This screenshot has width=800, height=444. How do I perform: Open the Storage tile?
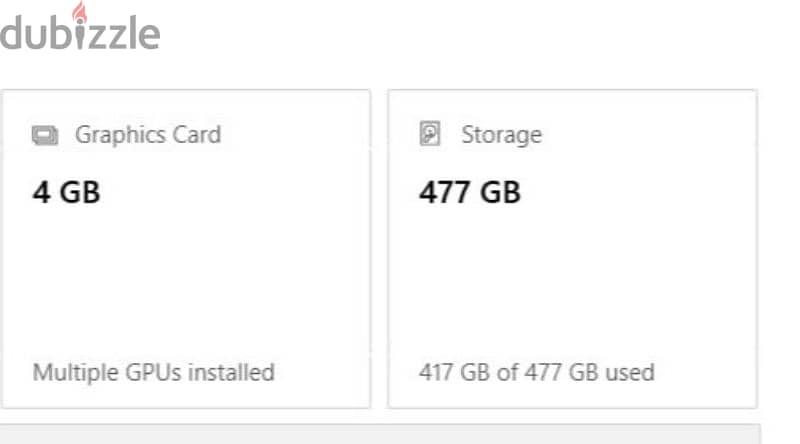pyautogui.click(x=572, y=249)
